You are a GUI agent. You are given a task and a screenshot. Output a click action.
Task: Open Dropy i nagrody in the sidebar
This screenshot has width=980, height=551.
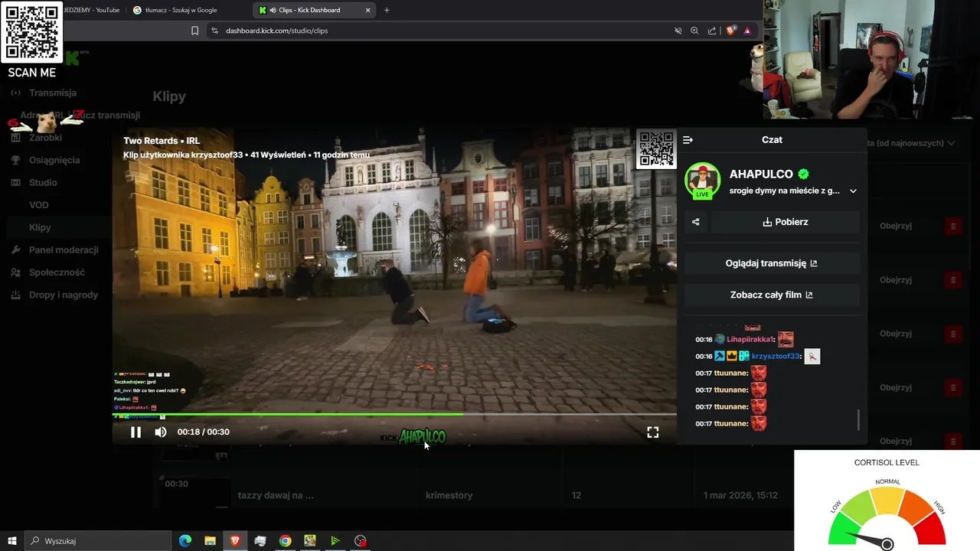[x=64, y=295]
